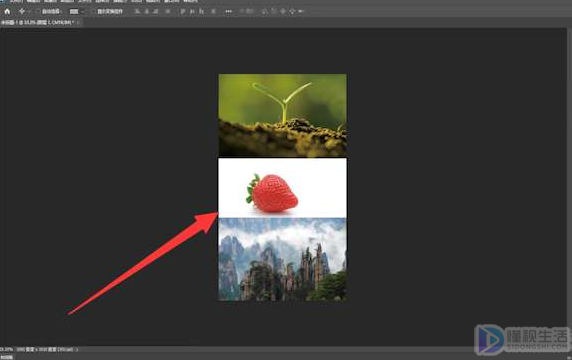Click the Home icon in options bar
Screen dimensions: 572x360
pos(7,11)
